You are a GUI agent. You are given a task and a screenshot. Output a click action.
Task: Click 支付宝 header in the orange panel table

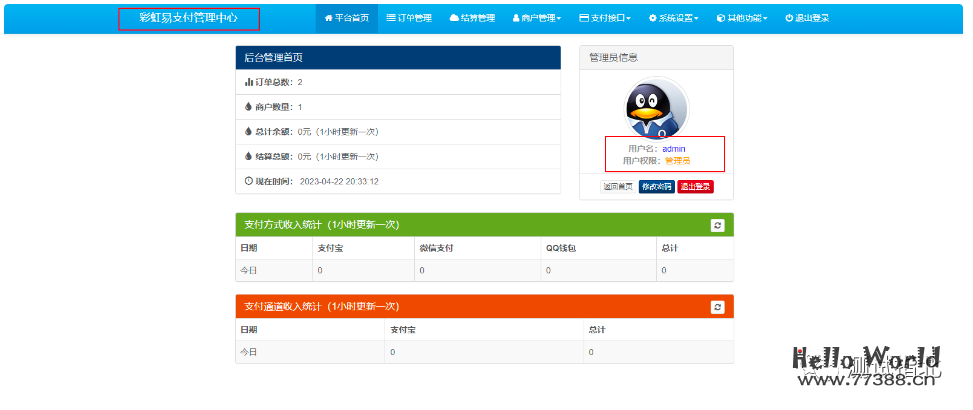point(403,329)
